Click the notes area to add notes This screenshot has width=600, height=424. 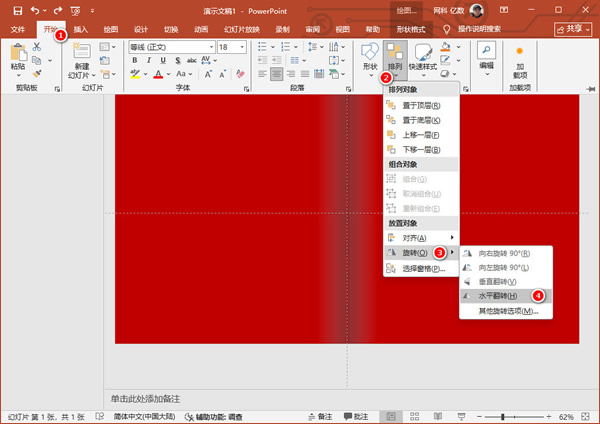tap(300, 400)
